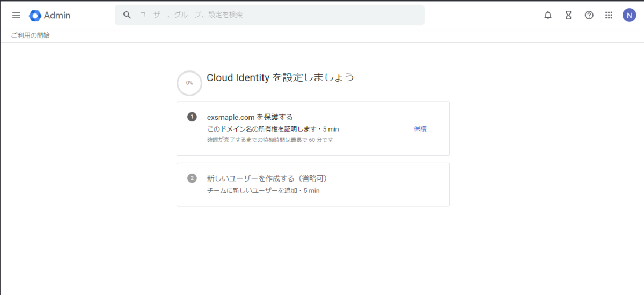Screen dimensions: 644x295
Task: Click the 保護 link
Action: tap(420, 129)
